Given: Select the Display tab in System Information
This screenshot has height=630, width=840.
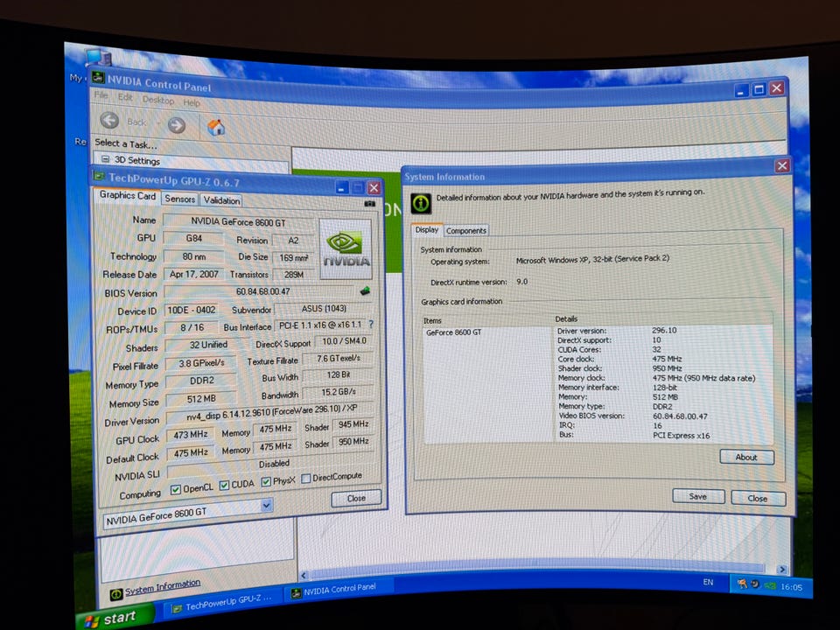Looking at the screenshot, I should (x=427, y=230).
